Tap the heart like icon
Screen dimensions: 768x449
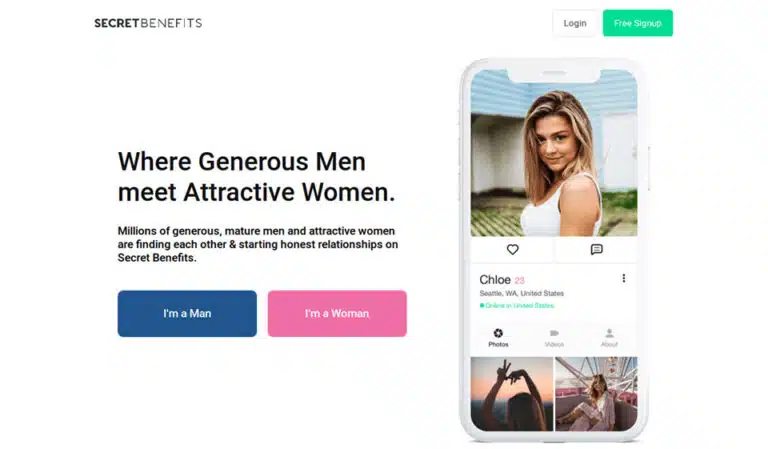(512, 250)
